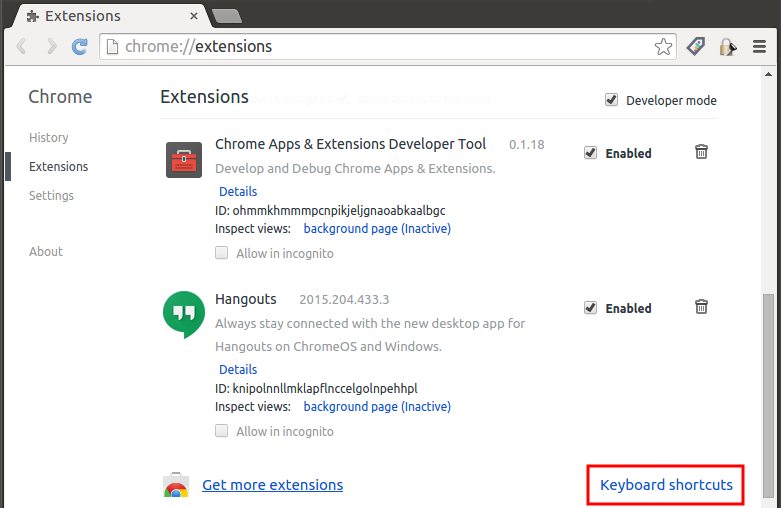Inspect Developer Tool background page (Inactive)

[x=377, y=229]
